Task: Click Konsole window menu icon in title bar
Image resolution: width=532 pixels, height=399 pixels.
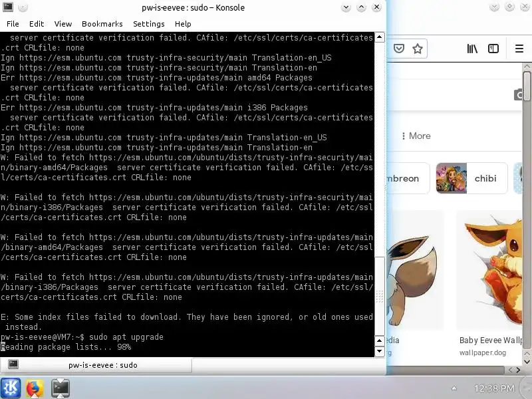Action: pos(8,7)
